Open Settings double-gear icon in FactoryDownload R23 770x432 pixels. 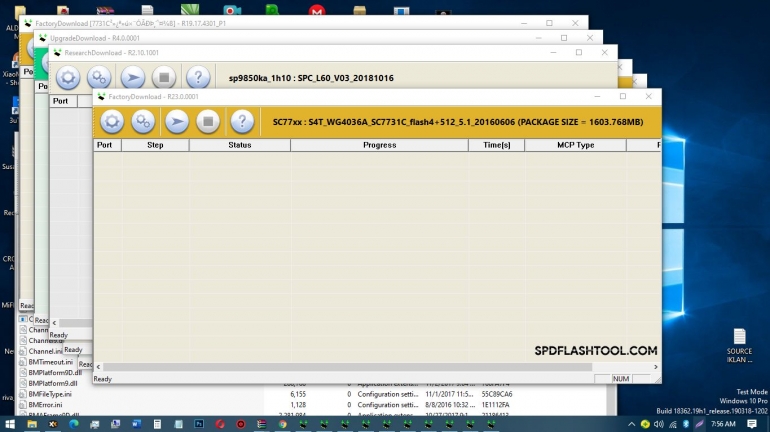tap(143, 121)
